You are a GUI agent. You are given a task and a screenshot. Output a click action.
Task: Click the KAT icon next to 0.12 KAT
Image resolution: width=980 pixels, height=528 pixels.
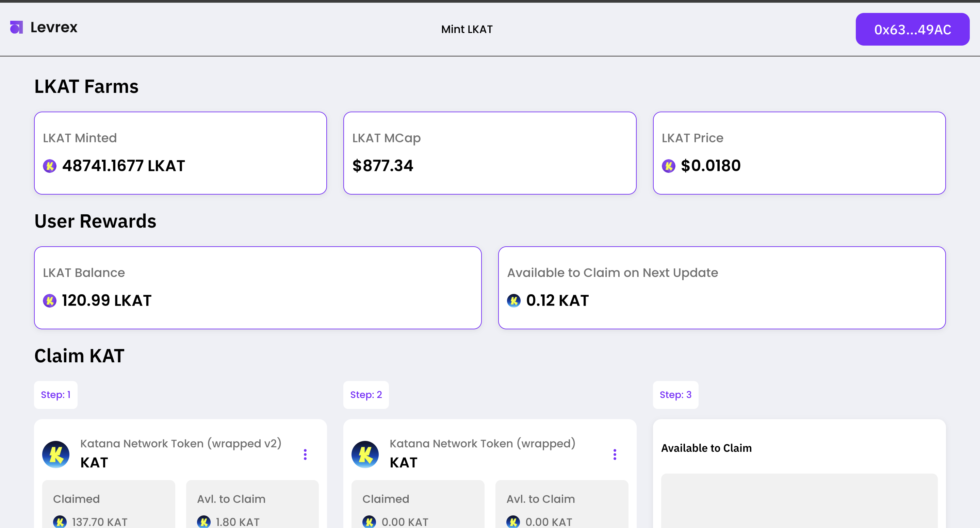[513, 300]
